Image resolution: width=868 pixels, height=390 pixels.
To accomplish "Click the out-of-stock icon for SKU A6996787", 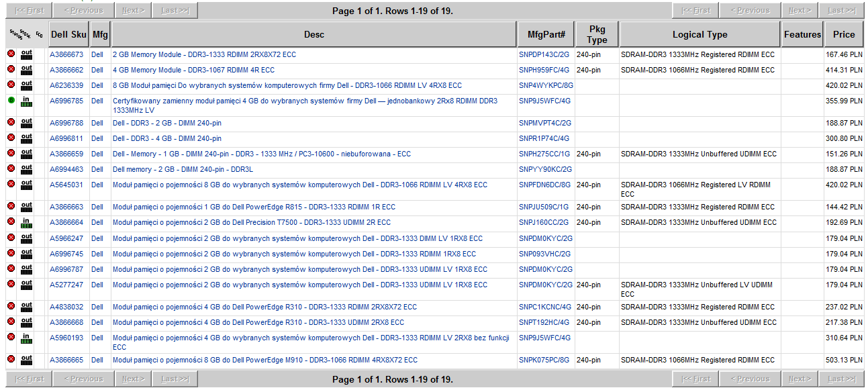I will [26, 269].
